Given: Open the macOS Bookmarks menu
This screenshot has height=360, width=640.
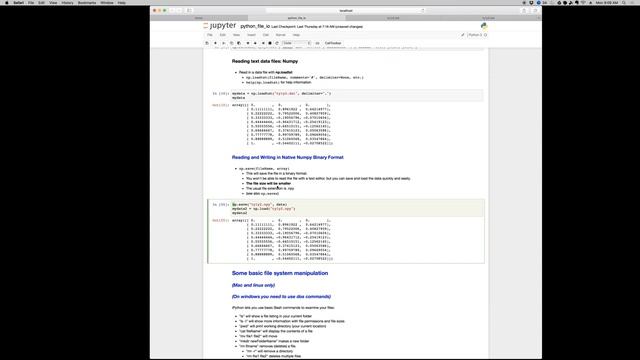Looking at the screenshot, I should (87, 2).
